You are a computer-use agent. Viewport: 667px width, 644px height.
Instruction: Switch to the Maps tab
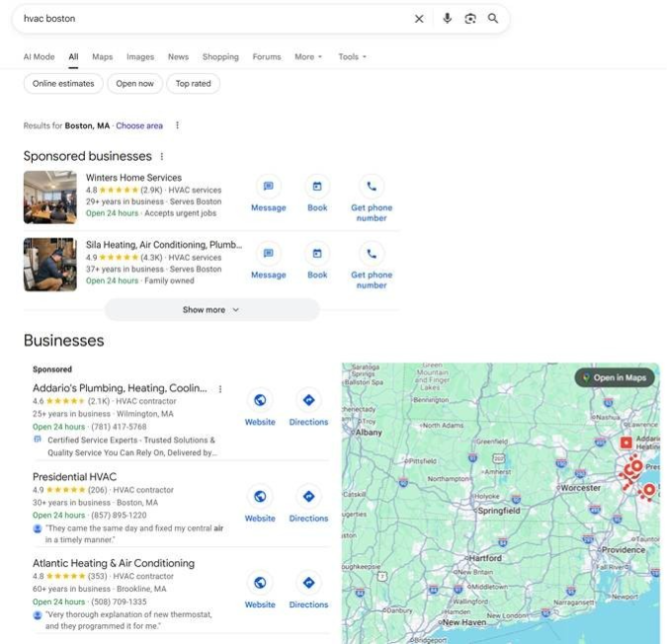click(x=103, y=57)
